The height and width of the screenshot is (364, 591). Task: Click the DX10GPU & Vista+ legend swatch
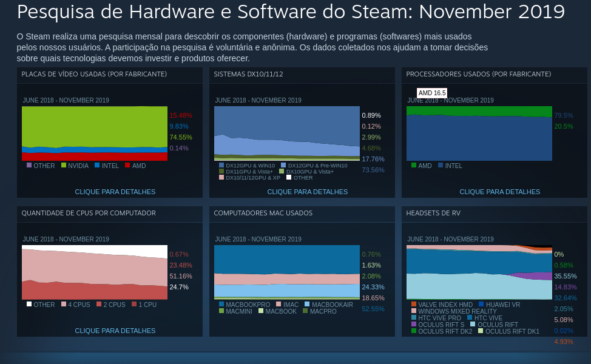click(x=282, y=171)
